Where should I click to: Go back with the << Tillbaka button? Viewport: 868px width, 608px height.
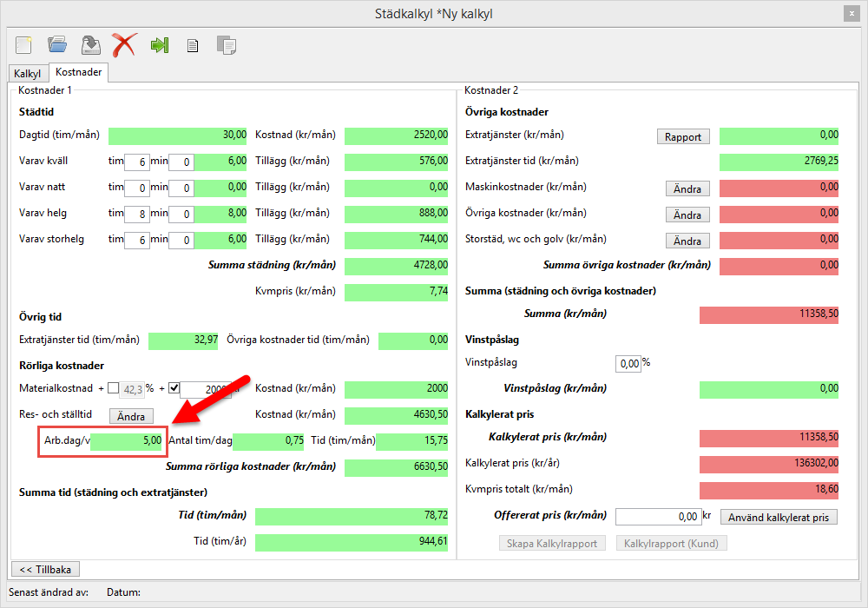pyautogui.click(x=45, y=569)
